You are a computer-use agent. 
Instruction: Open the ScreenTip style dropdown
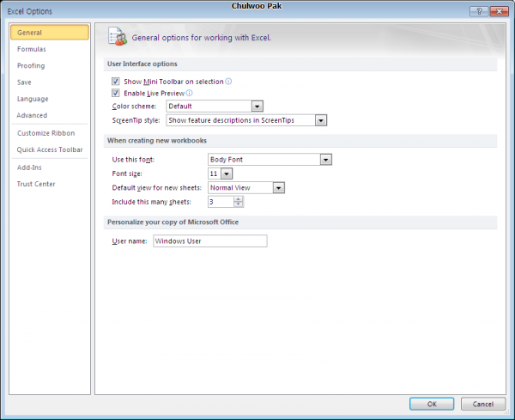tap(321, 120)
